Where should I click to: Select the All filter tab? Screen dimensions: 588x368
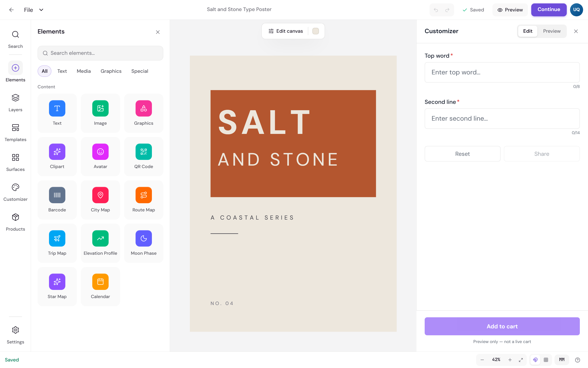(x=45, y=71)
